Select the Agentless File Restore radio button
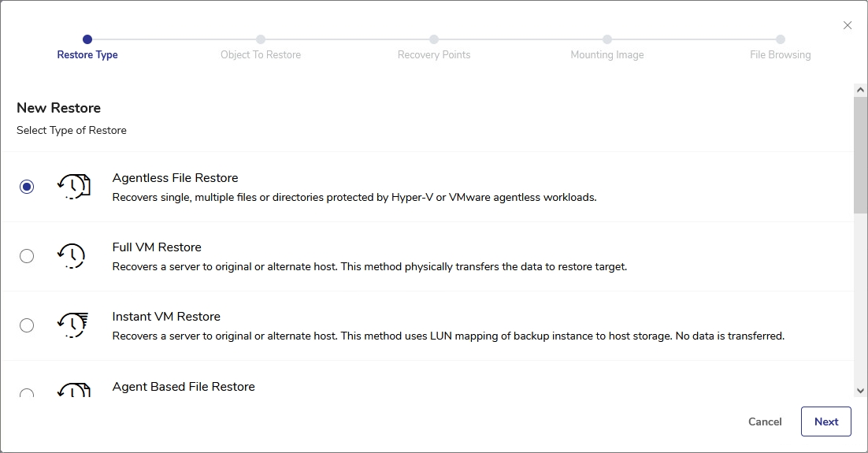The height and width of the screenshot is (453, 868). 27,187
